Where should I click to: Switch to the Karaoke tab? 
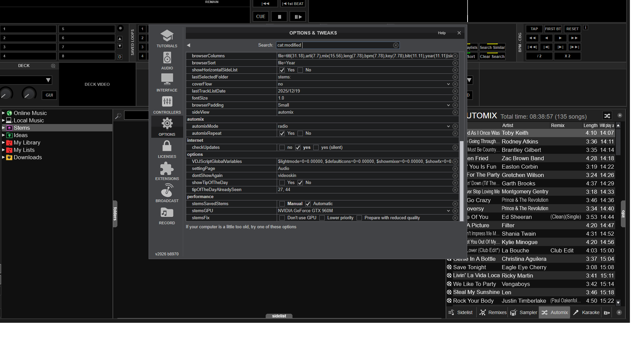pos(587,312)
